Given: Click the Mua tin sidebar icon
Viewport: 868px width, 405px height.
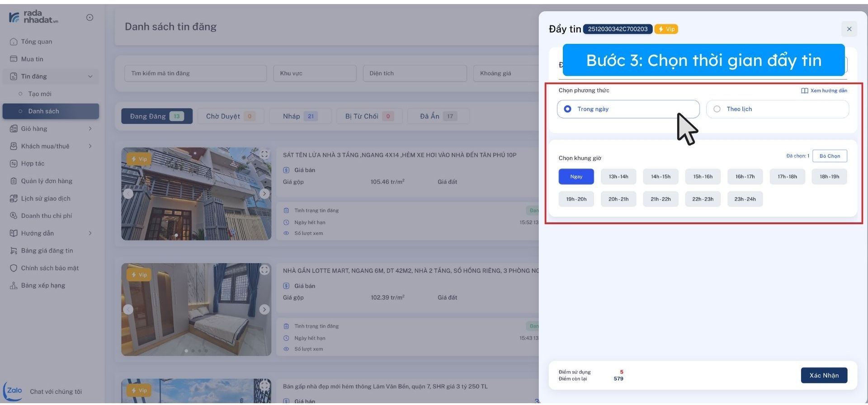Looking at the screenshot, I should tap(14, 59).
